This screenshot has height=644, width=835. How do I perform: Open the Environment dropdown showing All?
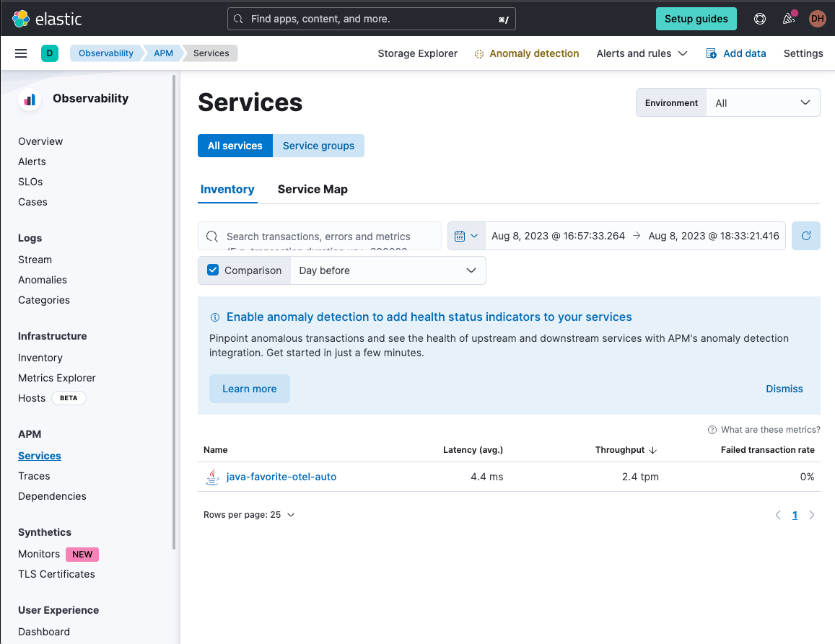click(x=763, y=102)
